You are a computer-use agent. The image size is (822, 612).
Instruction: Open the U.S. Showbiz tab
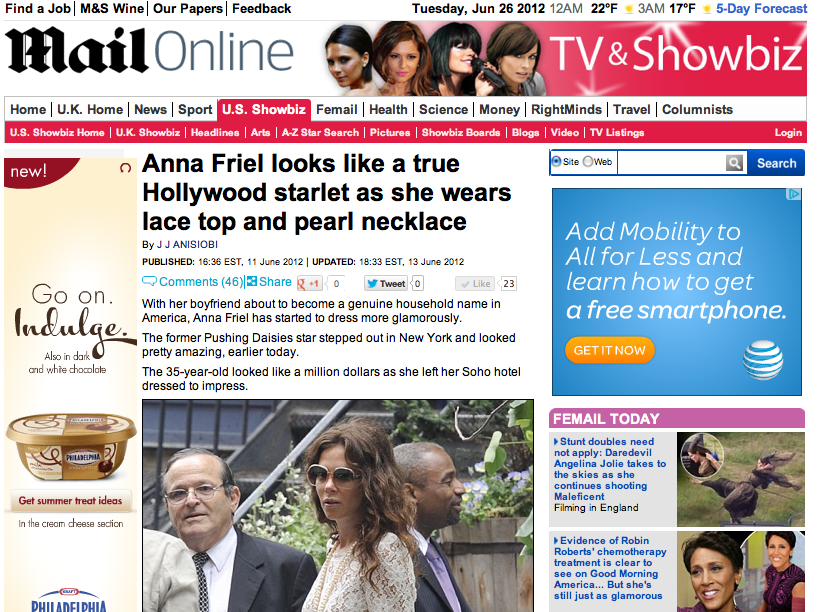264,110
